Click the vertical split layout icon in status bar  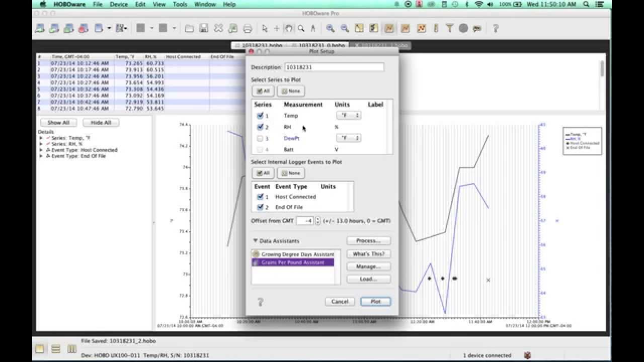[x=72, y=348]
